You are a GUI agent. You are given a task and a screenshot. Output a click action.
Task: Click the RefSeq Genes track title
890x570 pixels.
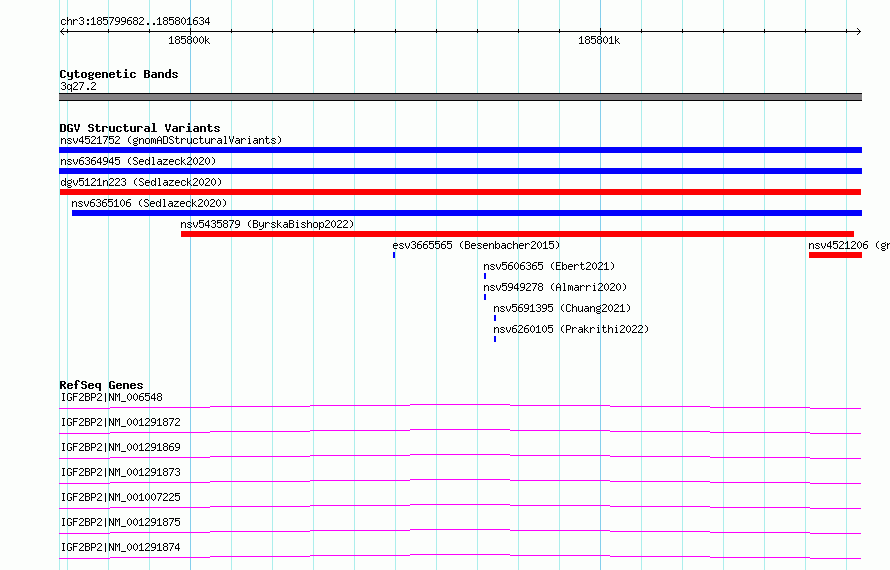[x=101, y=385]
